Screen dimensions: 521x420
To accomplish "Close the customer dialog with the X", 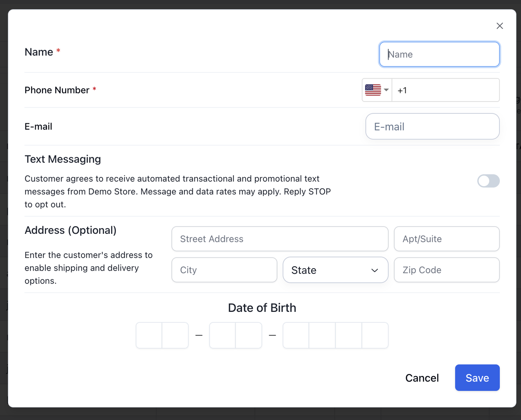I will click(499, 26).
